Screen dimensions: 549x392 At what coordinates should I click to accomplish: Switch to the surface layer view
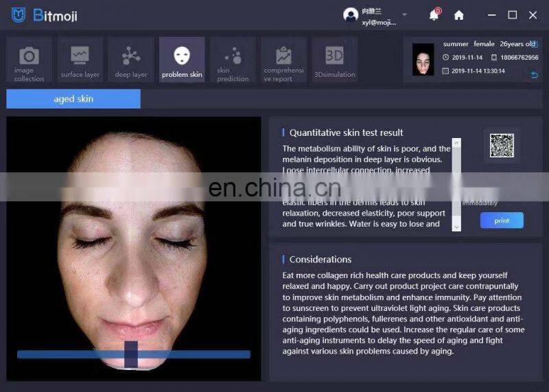tap(80, 60)
